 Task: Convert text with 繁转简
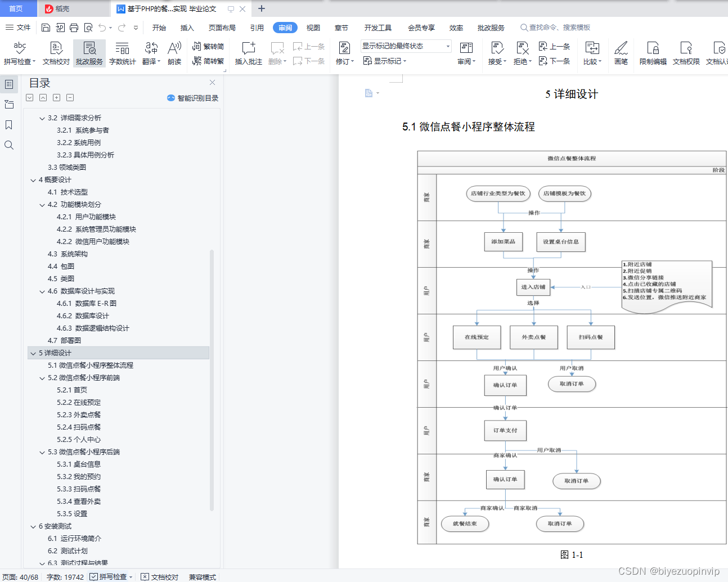coord(208,46)
